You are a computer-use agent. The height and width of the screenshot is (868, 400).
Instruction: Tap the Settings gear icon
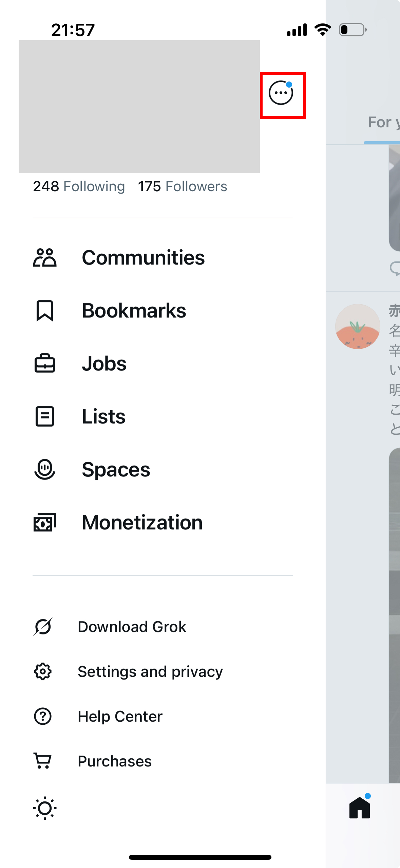(43, 671)
